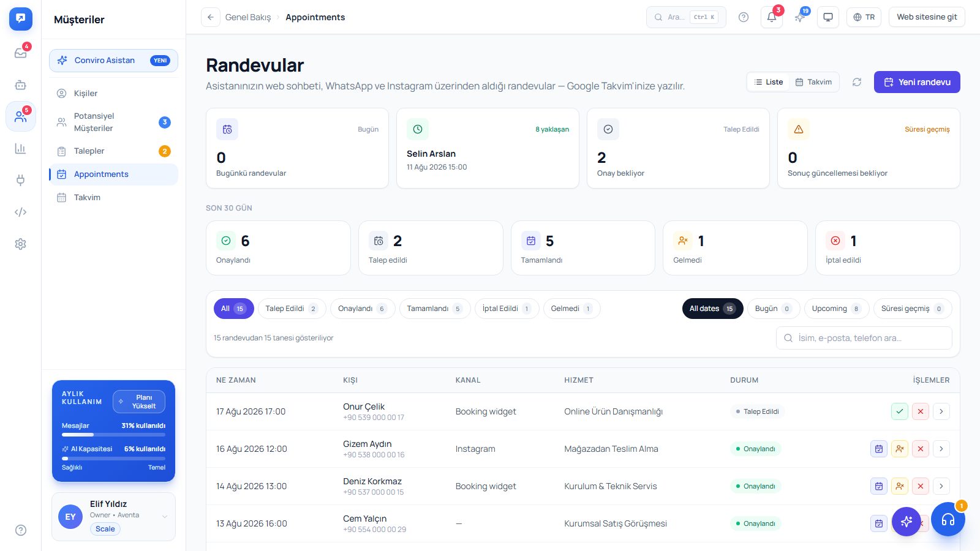The width and height of the screenshot is (980, 551).
Task: Cancel Gizem Aydın's appointment with X
Action: pos(920,449)
